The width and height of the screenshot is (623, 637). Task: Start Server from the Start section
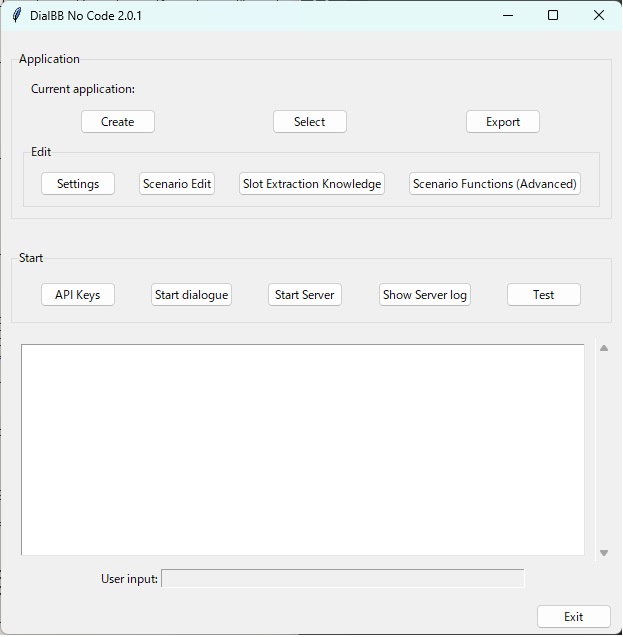click(305, 295)
